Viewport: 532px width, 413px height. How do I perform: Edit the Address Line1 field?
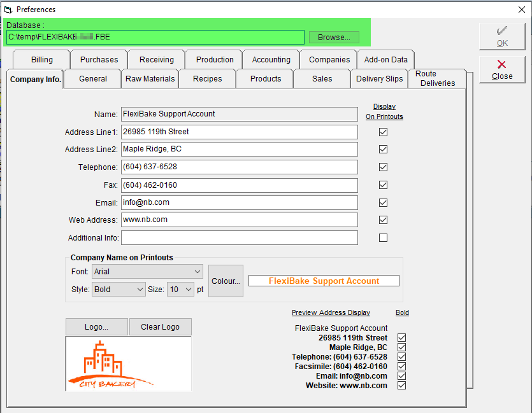(x=239, y=132)
